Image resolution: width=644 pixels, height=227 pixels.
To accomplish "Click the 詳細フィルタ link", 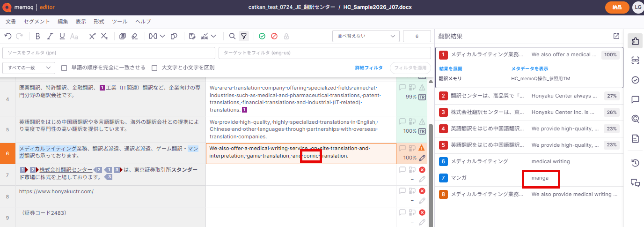I will (369, 68).
